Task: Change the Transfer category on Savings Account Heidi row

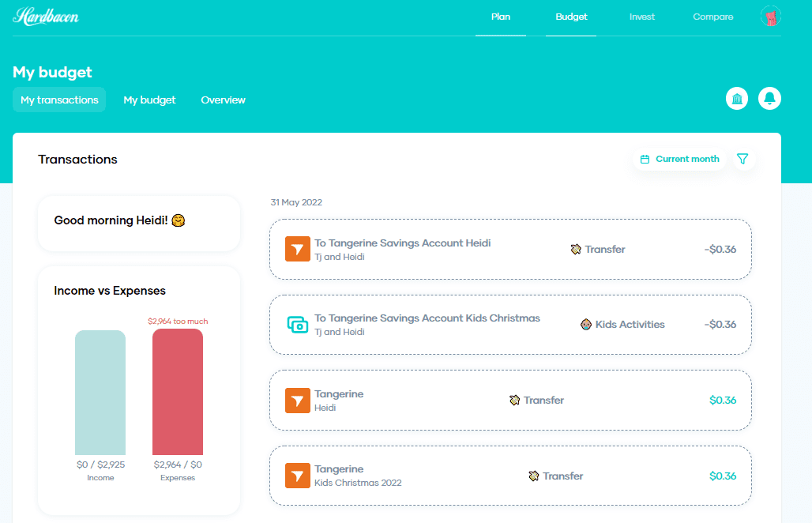Action: (x=605, y=249)
